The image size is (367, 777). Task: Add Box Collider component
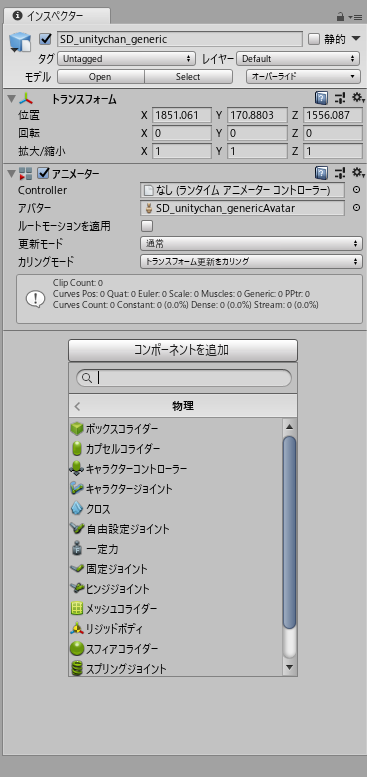[175, 428]
